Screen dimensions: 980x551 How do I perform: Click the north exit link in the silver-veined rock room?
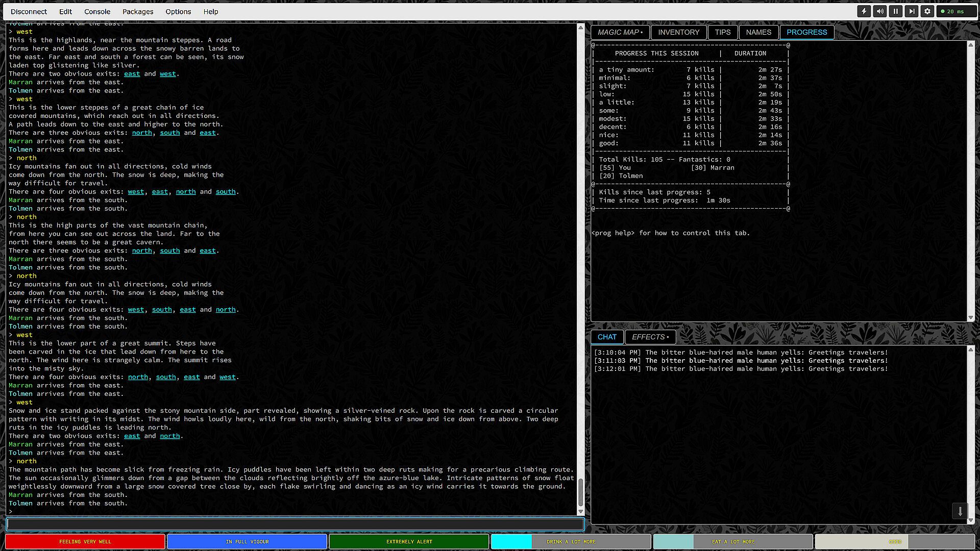tap(170, 436)
